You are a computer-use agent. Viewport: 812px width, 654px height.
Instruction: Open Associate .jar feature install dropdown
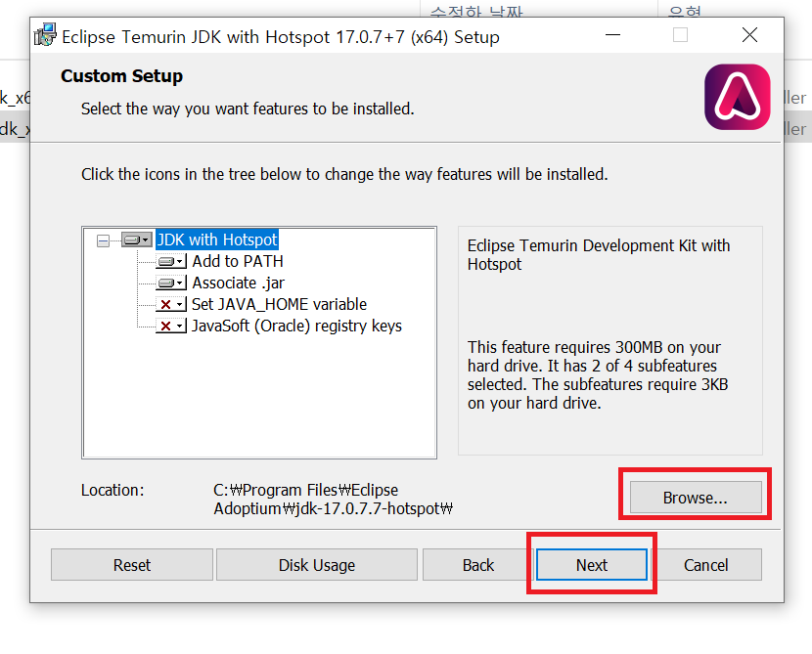pos(171,283)
